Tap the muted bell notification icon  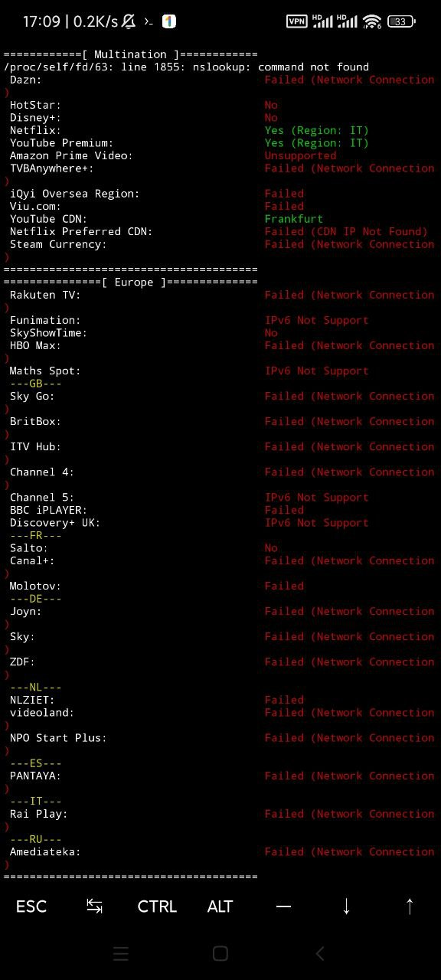tap(129, 21)
